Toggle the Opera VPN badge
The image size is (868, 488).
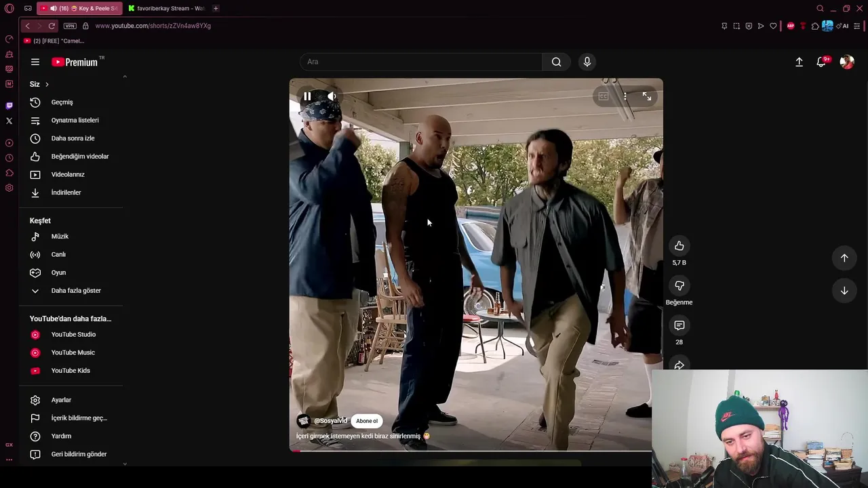(x=70, y=26)
